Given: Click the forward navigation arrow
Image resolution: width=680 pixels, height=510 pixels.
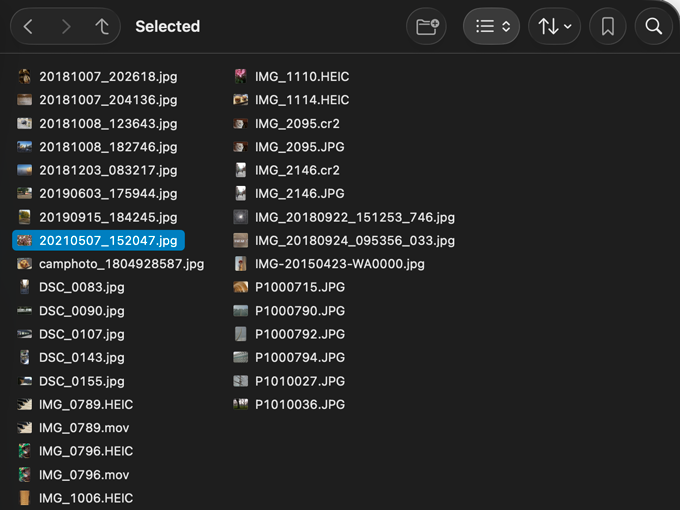Looking at the screenshot, I should [66, 27].
